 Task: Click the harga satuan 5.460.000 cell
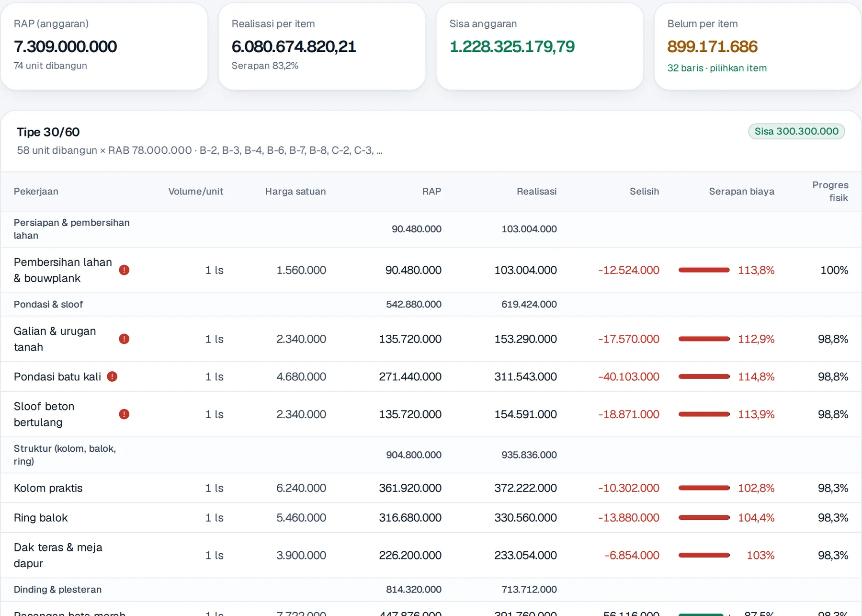coord(301,518)
